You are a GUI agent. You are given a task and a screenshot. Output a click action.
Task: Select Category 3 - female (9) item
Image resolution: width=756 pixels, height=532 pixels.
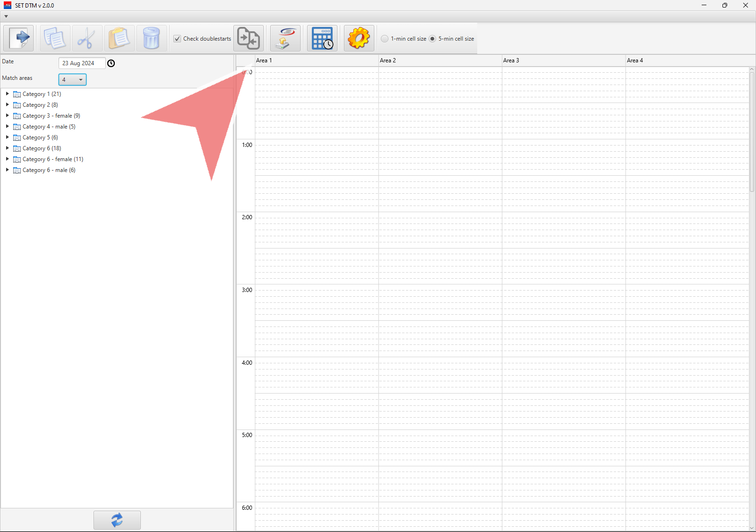coord(51,116)
